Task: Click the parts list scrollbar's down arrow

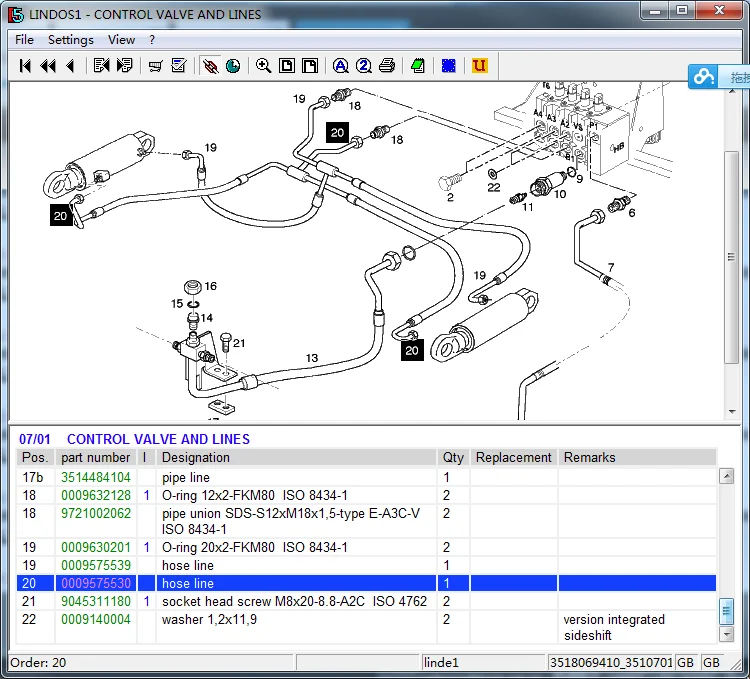Action: 727,635
